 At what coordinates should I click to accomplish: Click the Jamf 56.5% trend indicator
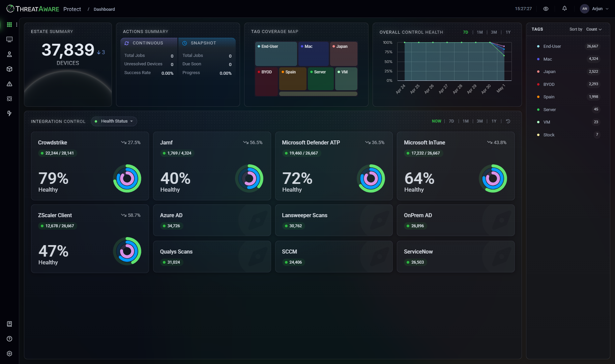click(x=253, y=143)
